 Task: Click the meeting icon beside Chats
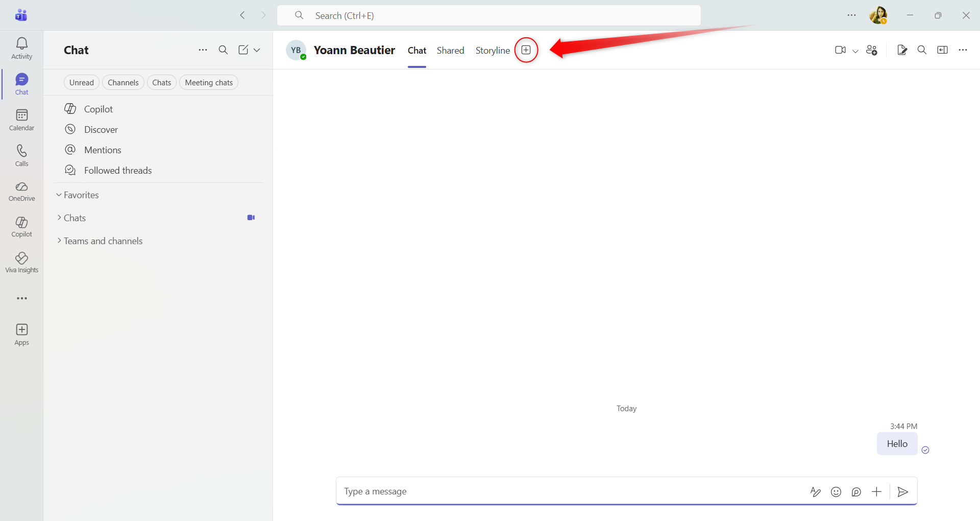pyautogui.click(x=251, y=218)
